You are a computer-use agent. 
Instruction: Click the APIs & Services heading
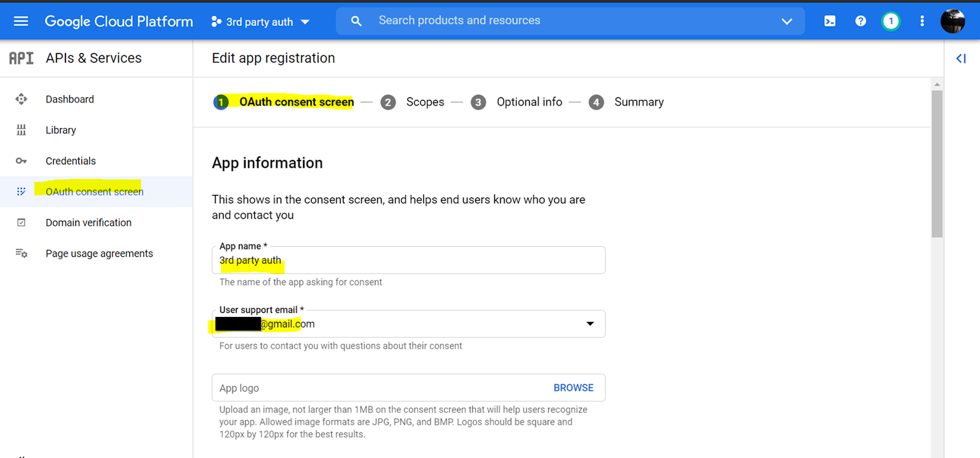(94, 58)
